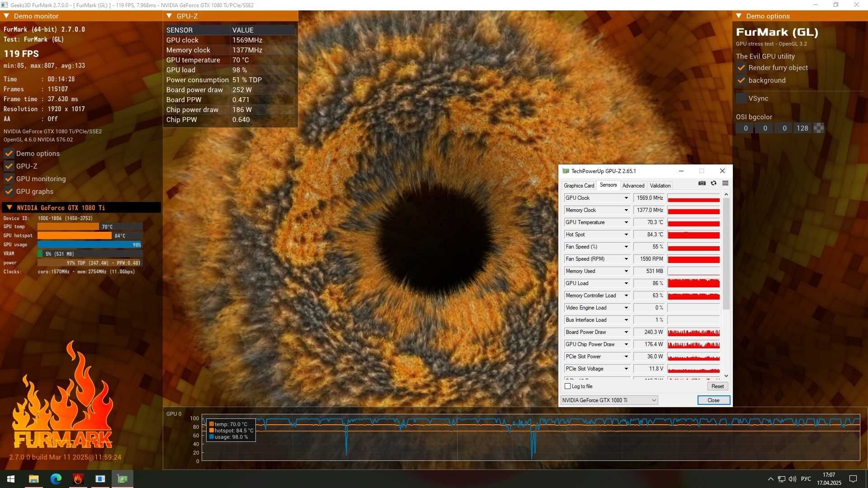
Task: Toggle the GPU-Z panel checkbox
Action: coord(9,166)
